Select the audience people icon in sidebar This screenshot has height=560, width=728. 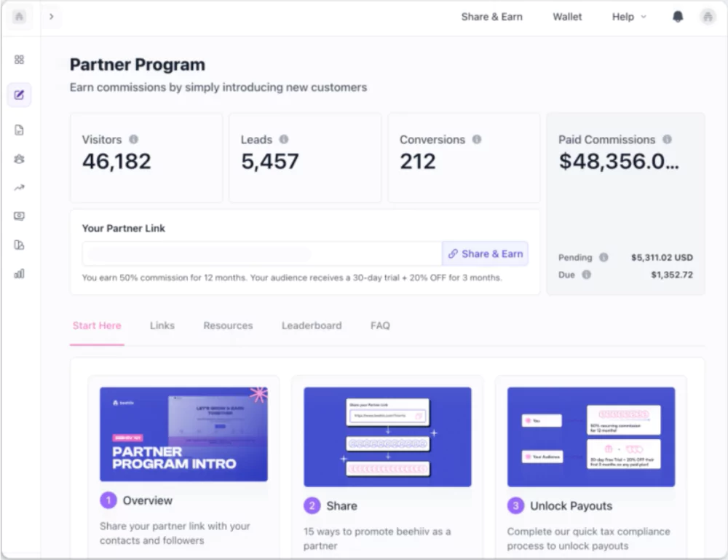(x=19, y=159)
